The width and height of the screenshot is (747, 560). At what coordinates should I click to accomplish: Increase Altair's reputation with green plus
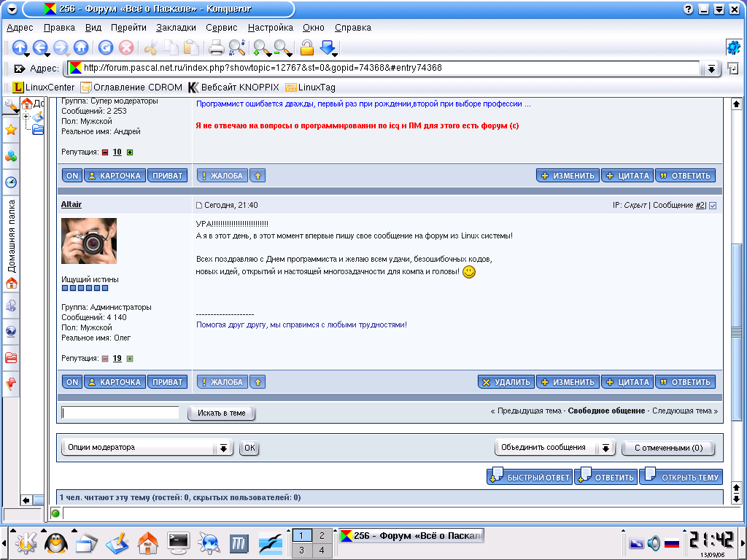tap(130, 359)
